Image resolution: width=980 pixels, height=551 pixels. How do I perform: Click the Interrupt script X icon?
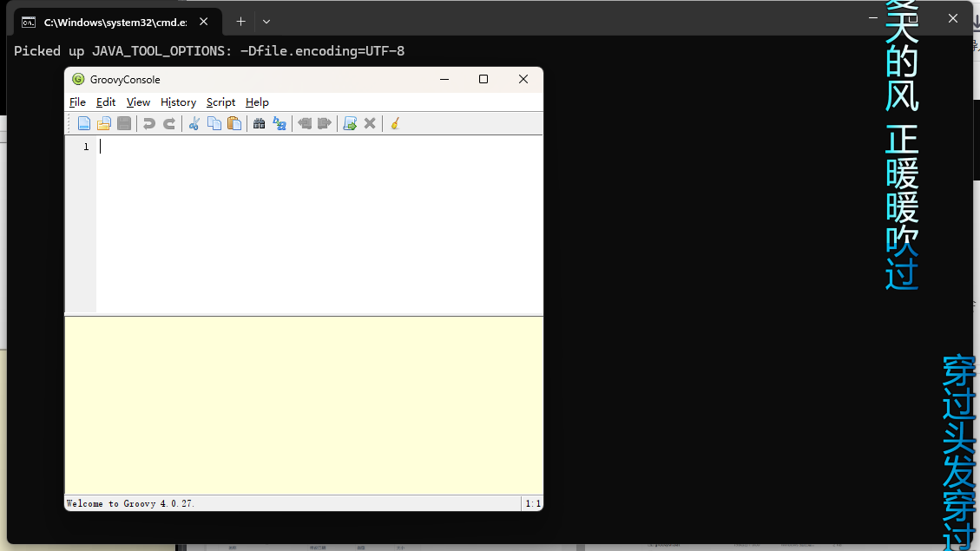point(370,124)
